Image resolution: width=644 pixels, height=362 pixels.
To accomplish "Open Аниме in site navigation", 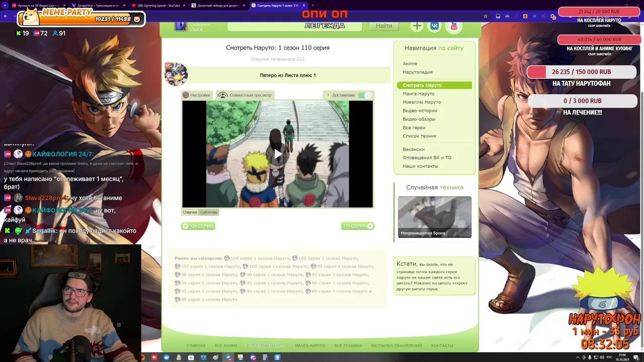I will 410,64.
